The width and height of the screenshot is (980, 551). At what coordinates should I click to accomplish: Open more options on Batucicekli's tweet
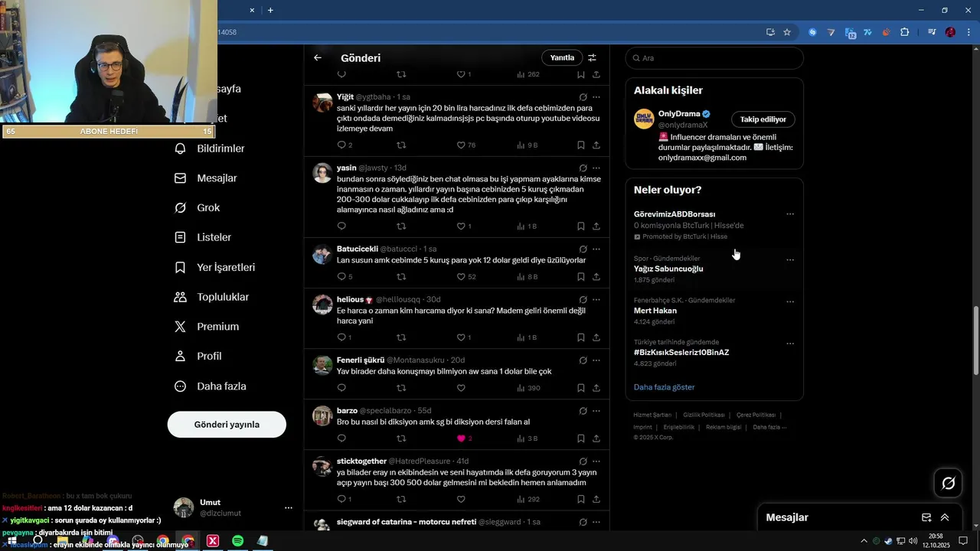click(x=596, y=249)
